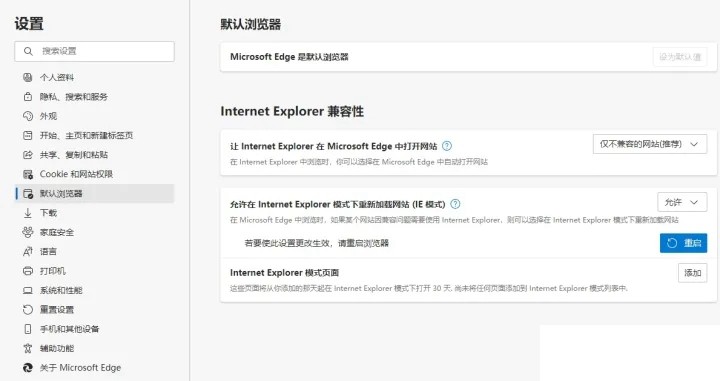Go to 辅助功能 settings
Viewport: 720px width, 381px height.
95,348
